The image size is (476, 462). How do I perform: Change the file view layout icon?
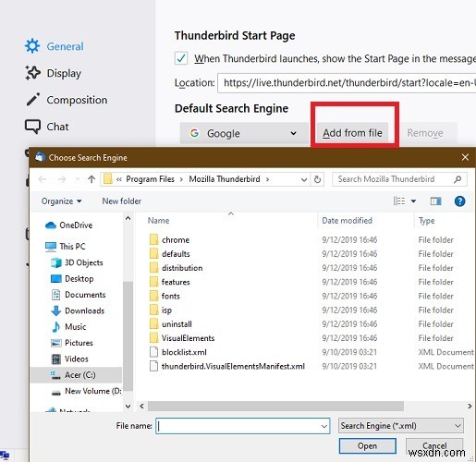coord(399,201)
